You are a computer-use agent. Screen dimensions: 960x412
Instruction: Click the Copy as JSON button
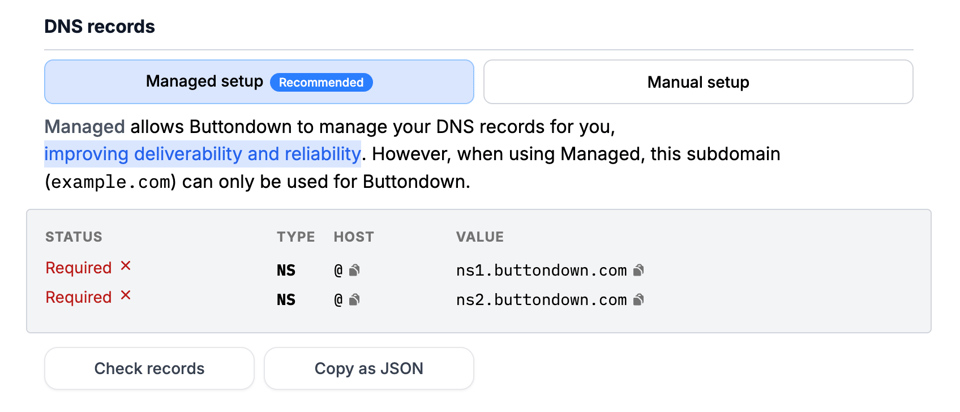pos(368,368)
